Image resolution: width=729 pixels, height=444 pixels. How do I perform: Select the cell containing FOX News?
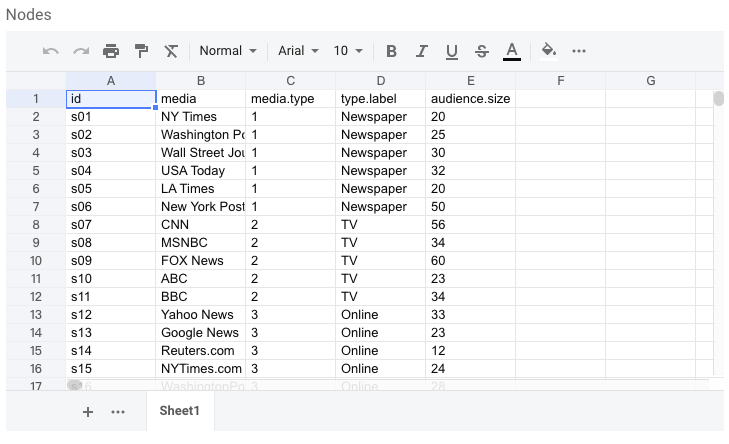tap(200, 260)
